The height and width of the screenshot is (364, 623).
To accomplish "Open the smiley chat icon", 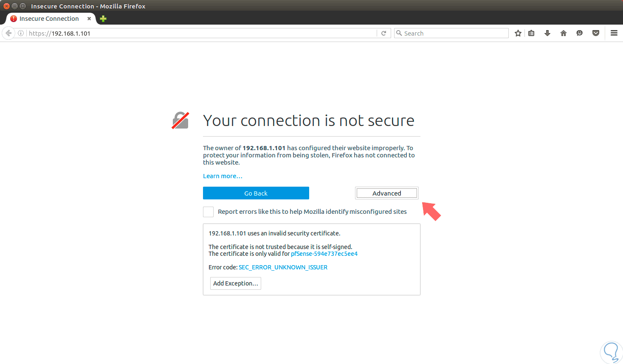I will click(580, 33).
